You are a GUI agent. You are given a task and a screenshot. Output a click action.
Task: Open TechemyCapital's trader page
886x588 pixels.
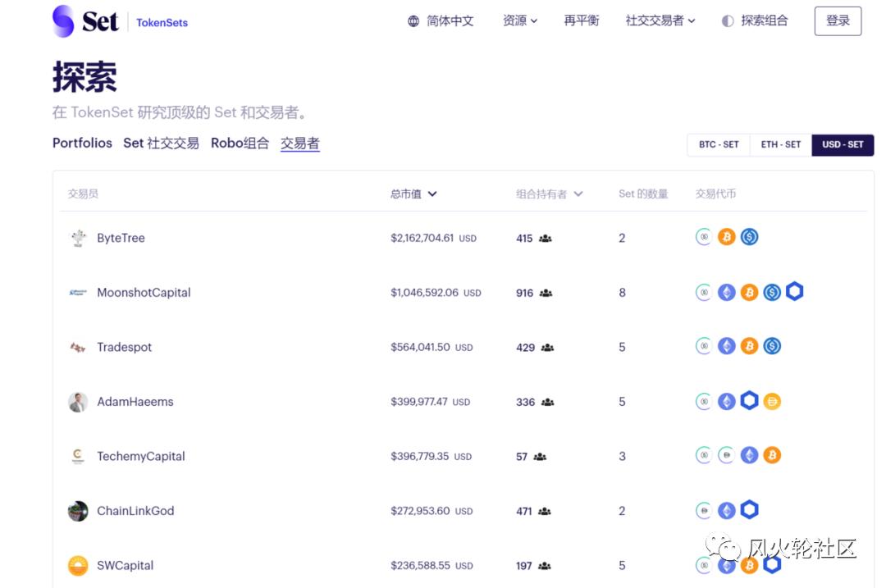(140, 456)
